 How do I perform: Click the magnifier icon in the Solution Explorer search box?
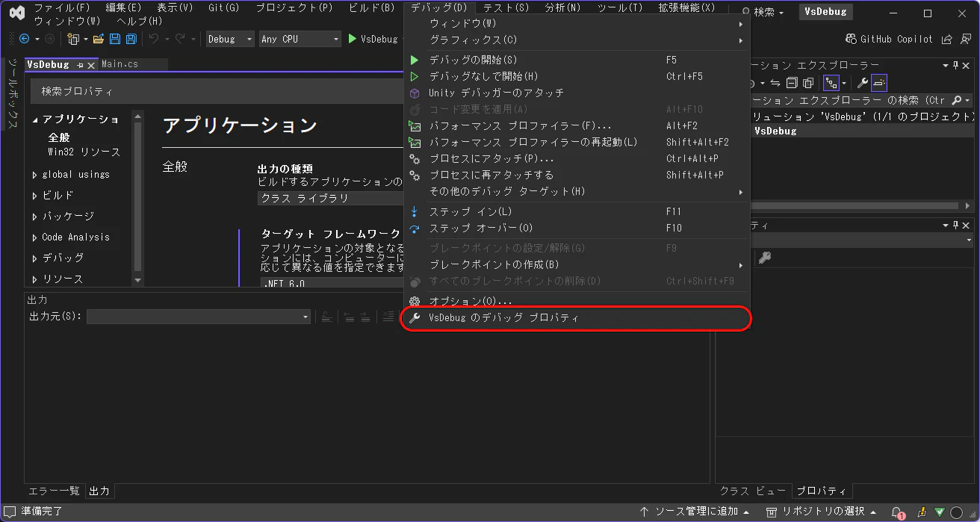pyautogui.click(x=957, y=100)
